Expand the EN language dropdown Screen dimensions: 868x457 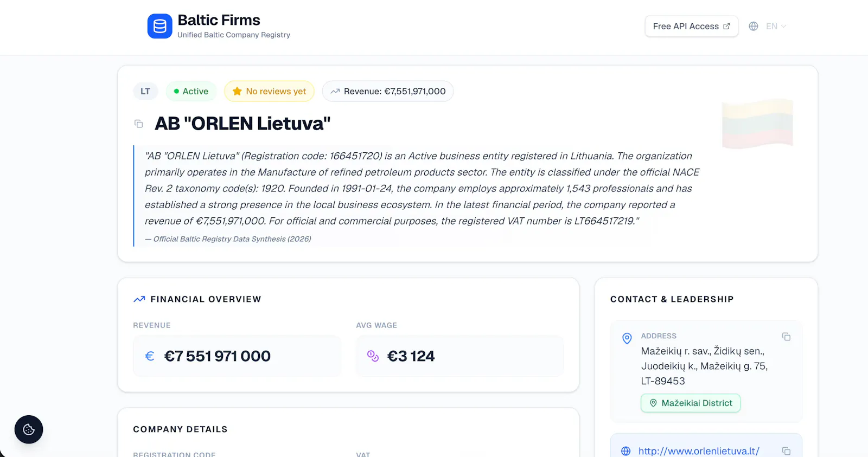pos(776,26)
